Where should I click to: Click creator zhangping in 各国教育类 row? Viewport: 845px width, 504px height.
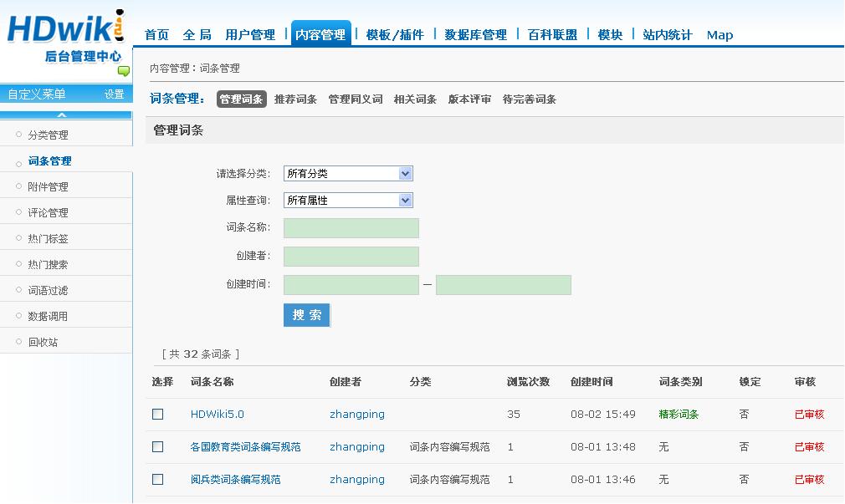click(x=357, y=447)
